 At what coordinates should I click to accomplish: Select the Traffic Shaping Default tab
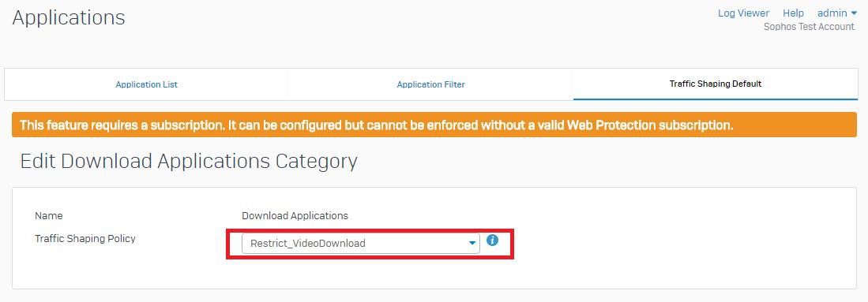coord(716,84)
